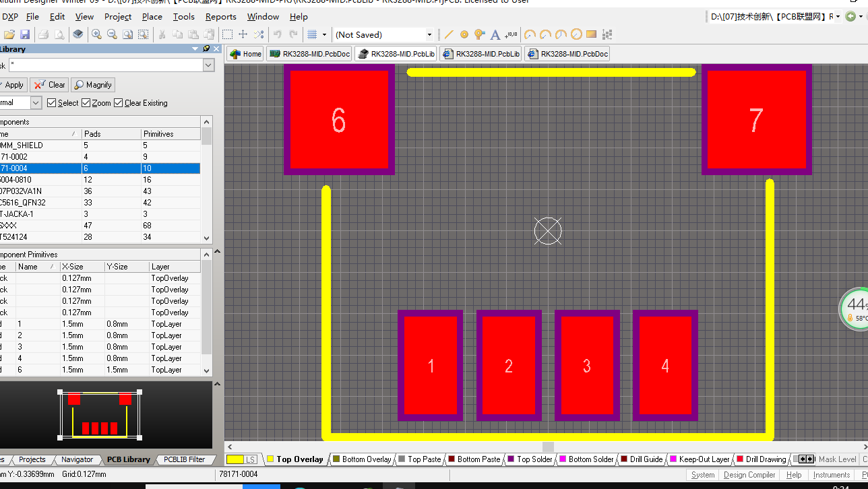The image size is (868, 489).
Task: Click the fit document zoom icon
Action: (127, 34)
